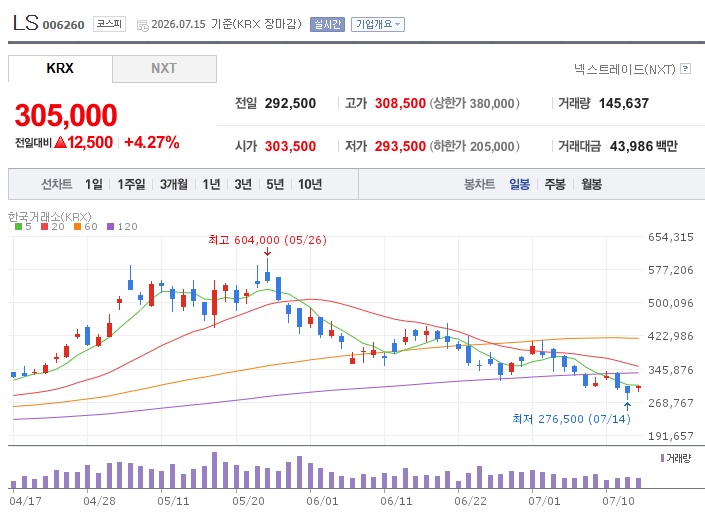Image resolution: width=705 pixels, height=515 pixels.
Task: Click the 상한가 380,000 text
Action: click(x=474, y=103)
